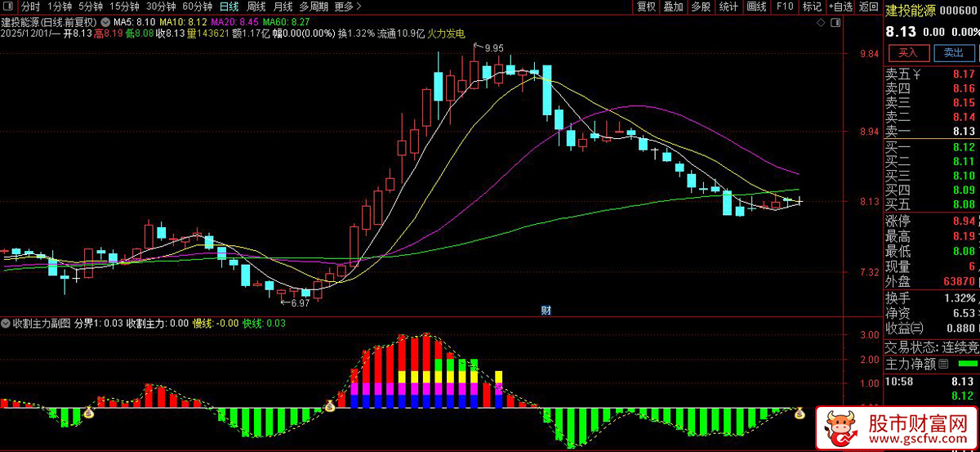Click the MA60: 8.27 indicator label

[286, 21]
